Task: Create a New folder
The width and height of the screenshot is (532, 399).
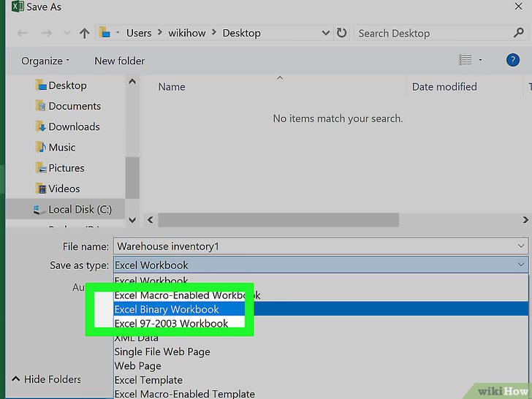Action: (x=119, y=61)
